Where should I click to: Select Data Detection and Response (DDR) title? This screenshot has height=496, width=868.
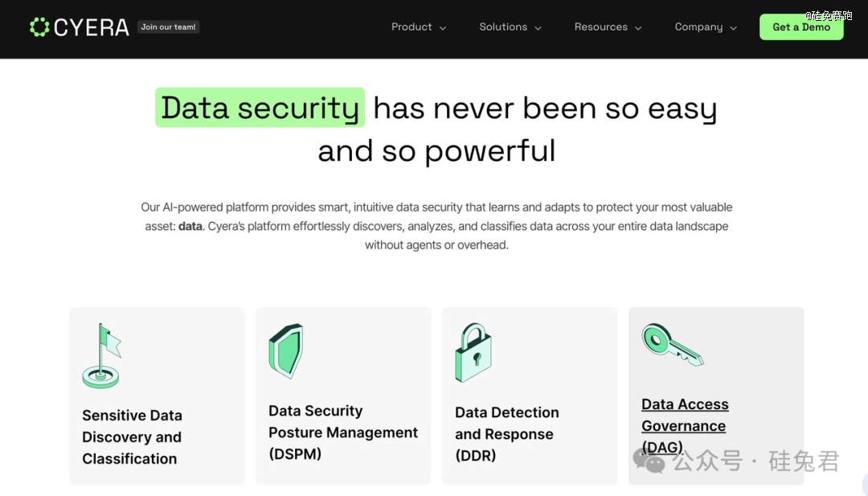click(506, 434)
